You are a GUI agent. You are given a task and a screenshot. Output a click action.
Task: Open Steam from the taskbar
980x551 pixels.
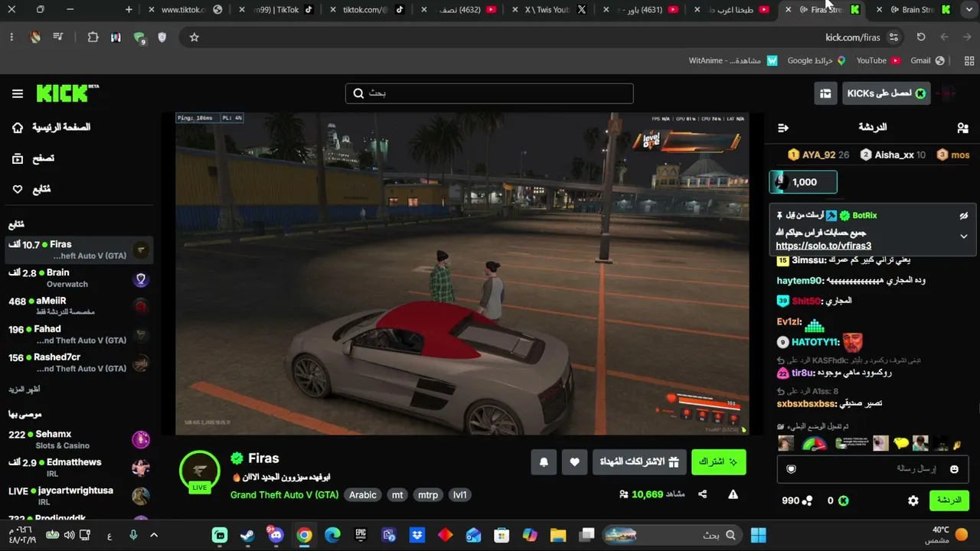[x=247, y=535]
